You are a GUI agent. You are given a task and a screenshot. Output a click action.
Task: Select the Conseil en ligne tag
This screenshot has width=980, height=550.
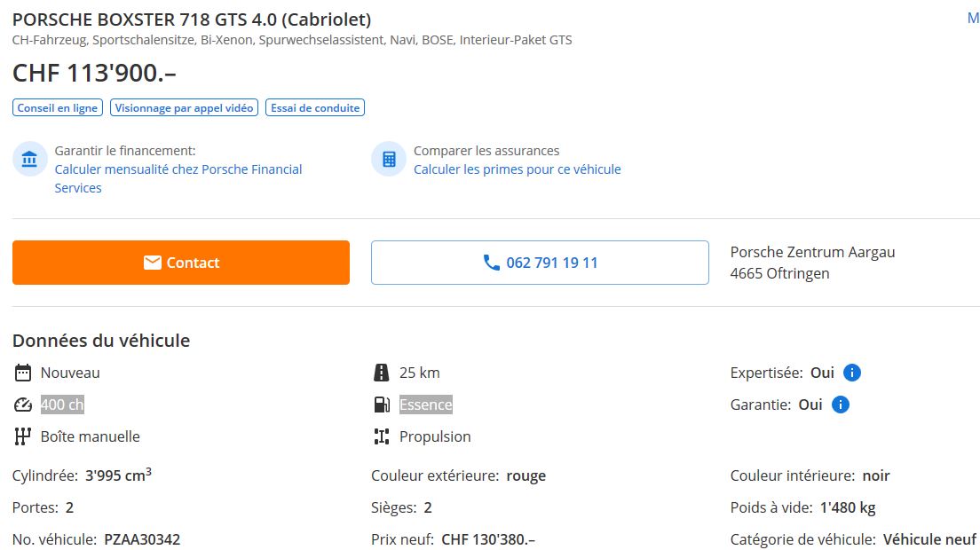[58, 108]
